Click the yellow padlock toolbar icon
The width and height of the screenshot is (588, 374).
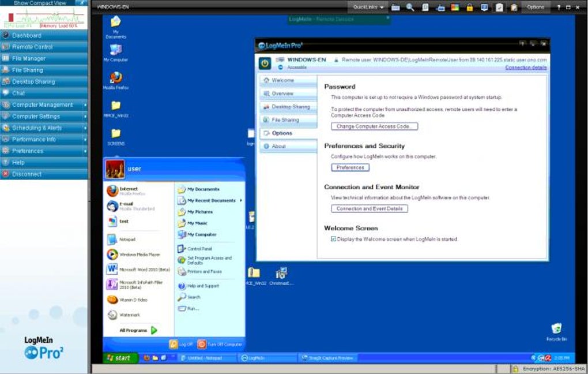(x=469, y=7)
